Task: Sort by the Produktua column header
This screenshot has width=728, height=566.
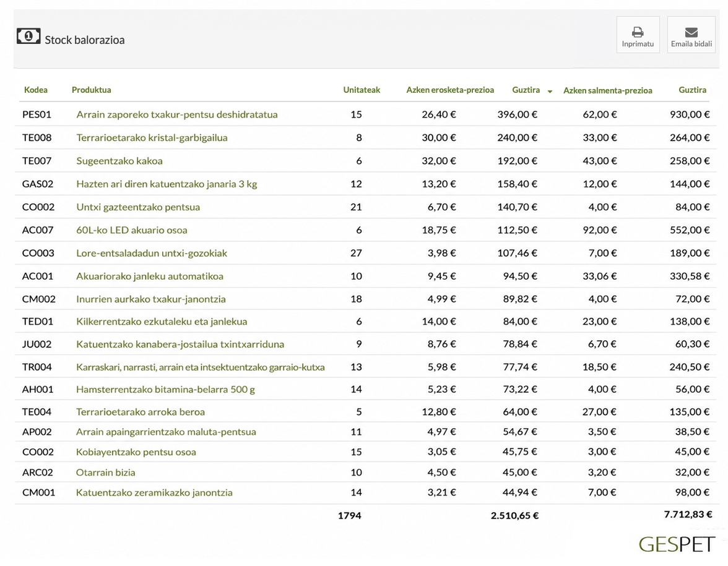Action: click(x=92, y=90)
